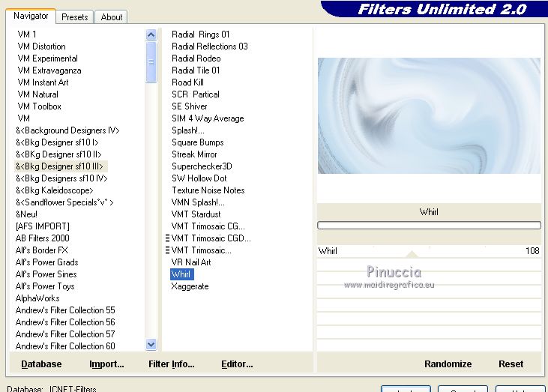The height and width of the screenshot is (392, 548).
Task: Pick Radial Tile 01 filter
Action: click(x=196, y=70)
